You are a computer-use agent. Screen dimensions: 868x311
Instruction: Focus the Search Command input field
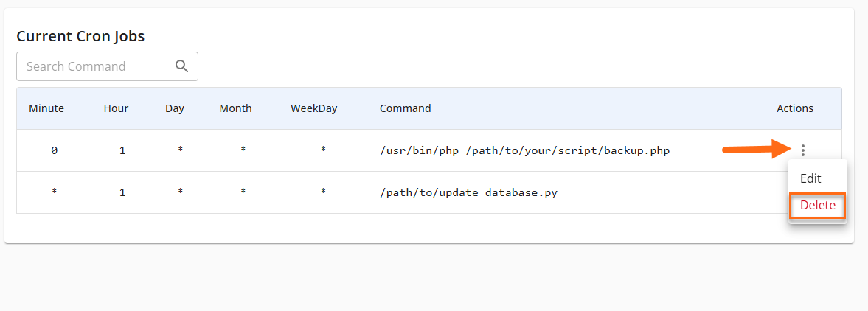coord(94,66)
